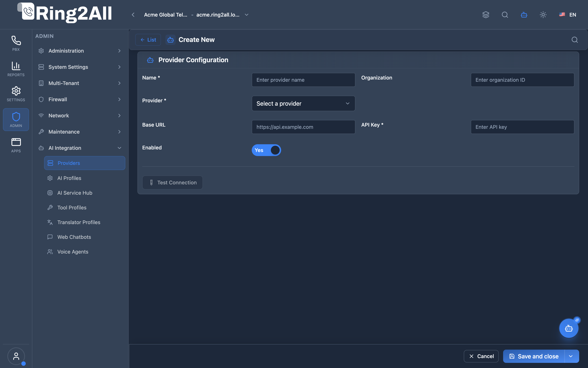
Task: Expand the Administration menu
Action: (80, 51)
